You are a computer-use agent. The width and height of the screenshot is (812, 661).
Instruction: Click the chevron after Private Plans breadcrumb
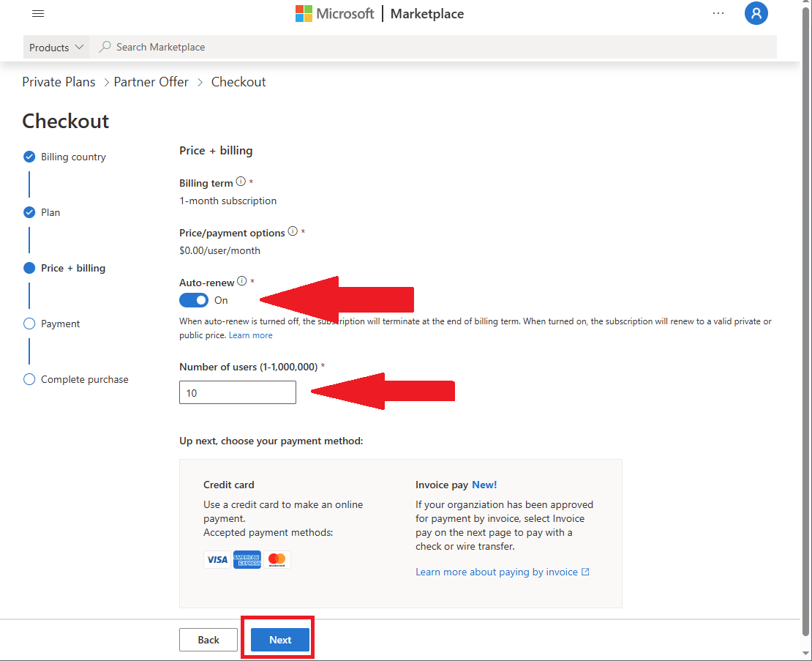coord(106,83)
